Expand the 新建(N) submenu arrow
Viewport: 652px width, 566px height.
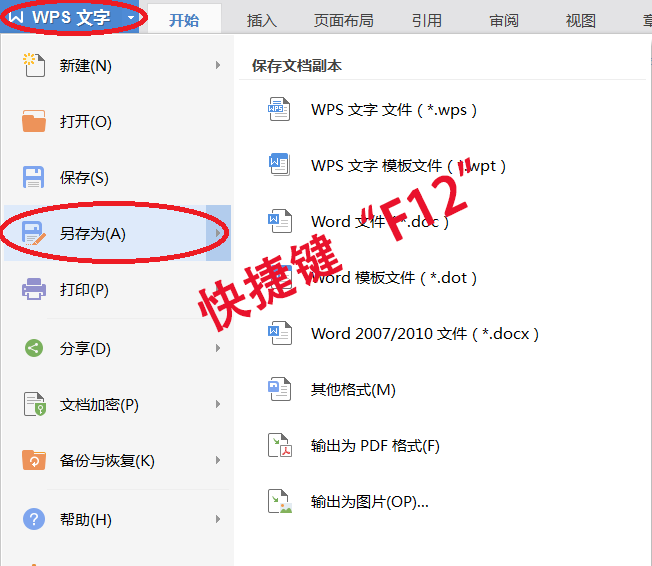tap(217, 65)
